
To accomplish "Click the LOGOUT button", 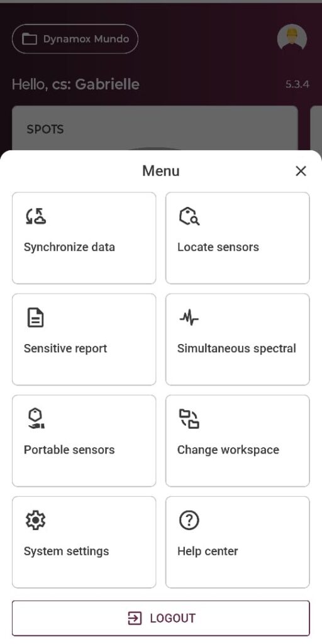I will click(161, 618).
